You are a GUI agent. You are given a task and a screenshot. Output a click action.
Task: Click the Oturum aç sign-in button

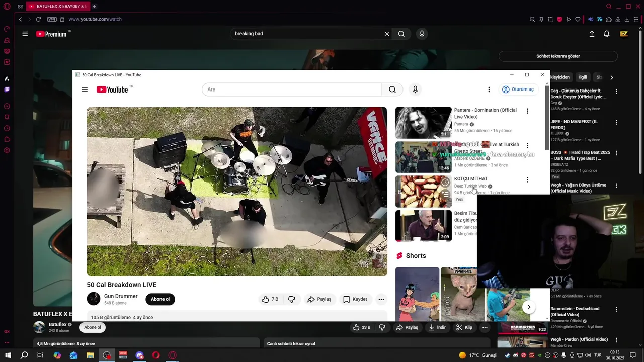[x=518, y=89]
